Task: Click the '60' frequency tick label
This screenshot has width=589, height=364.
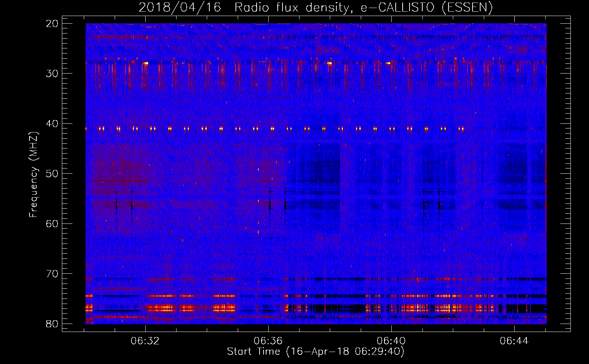Action: 52,223
